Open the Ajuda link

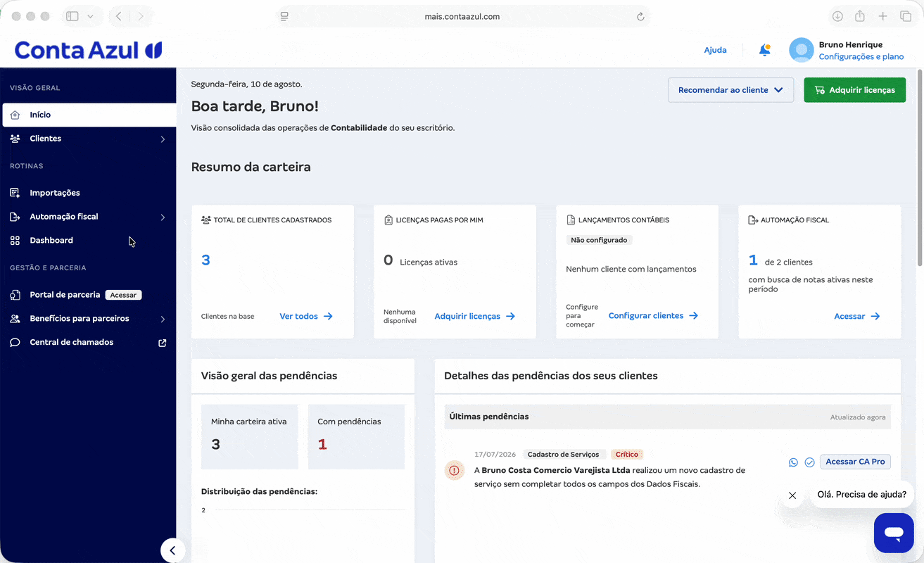coord(715,50)
